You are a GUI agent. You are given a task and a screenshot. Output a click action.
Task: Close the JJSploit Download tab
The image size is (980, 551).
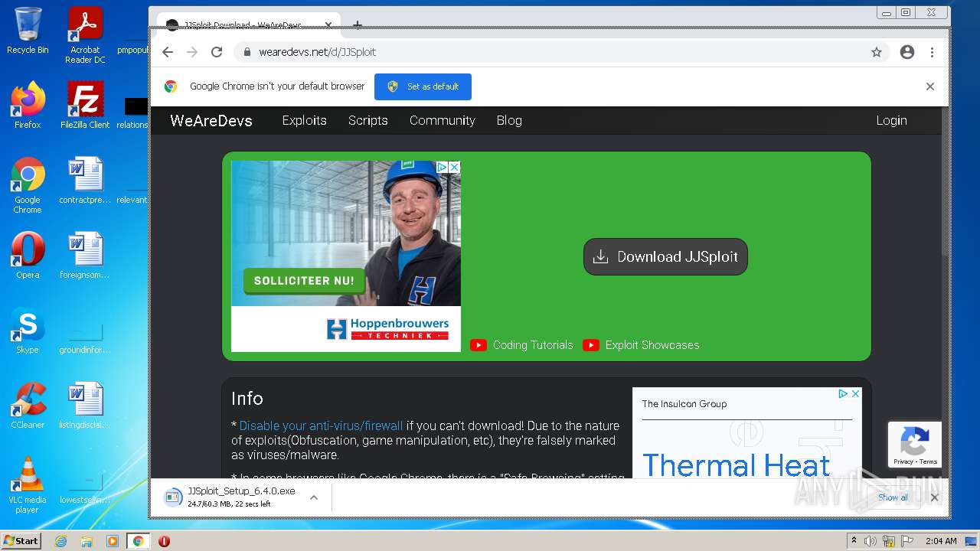(x=328, y=25)
